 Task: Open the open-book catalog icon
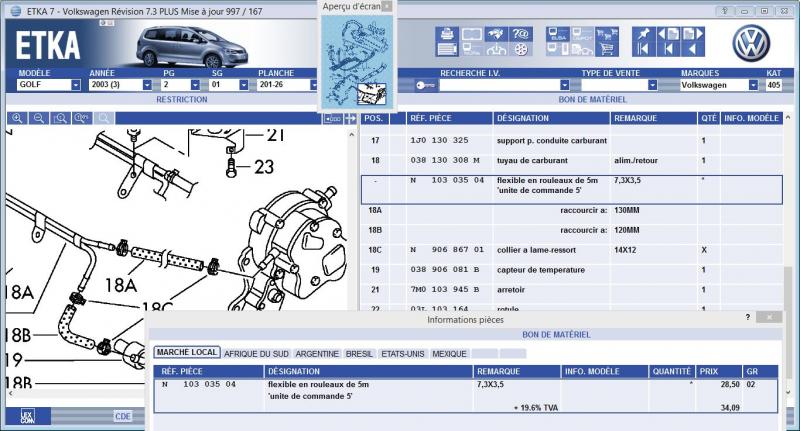[471, 34]
